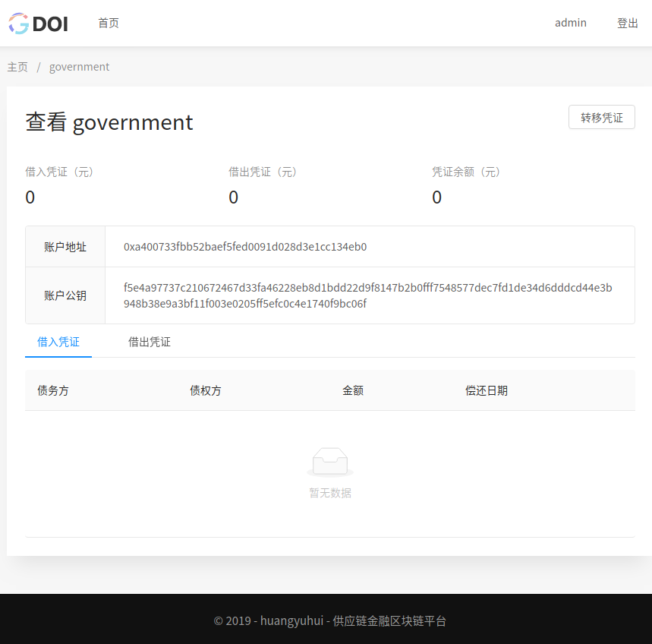Click the 偿还日期 column header
Viewport: 652px width, 644px height.
coord(486,390)
